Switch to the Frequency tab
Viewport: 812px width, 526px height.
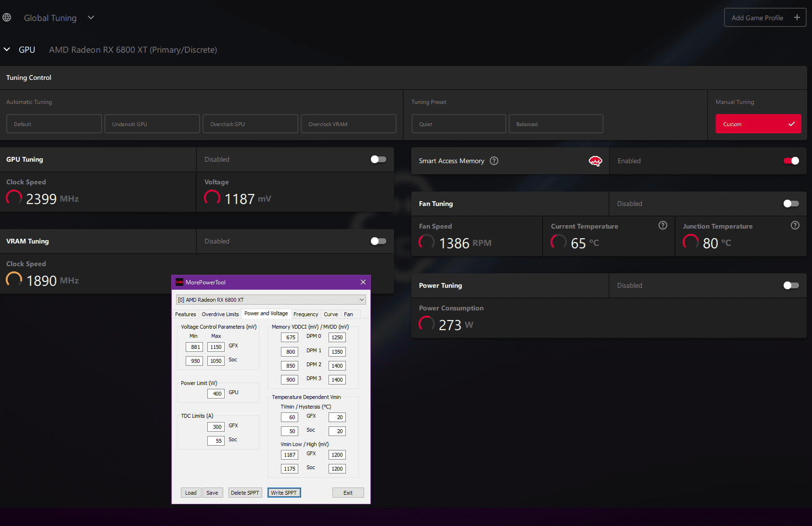pos(306,314)
